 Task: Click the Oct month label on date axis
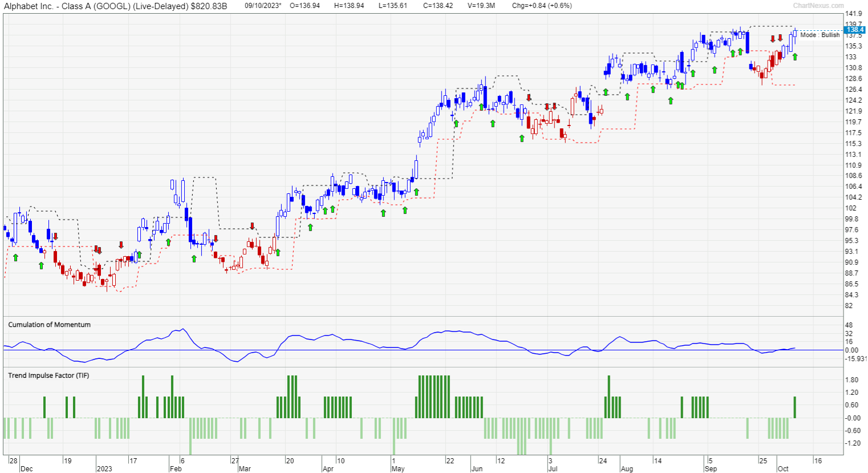784,469
